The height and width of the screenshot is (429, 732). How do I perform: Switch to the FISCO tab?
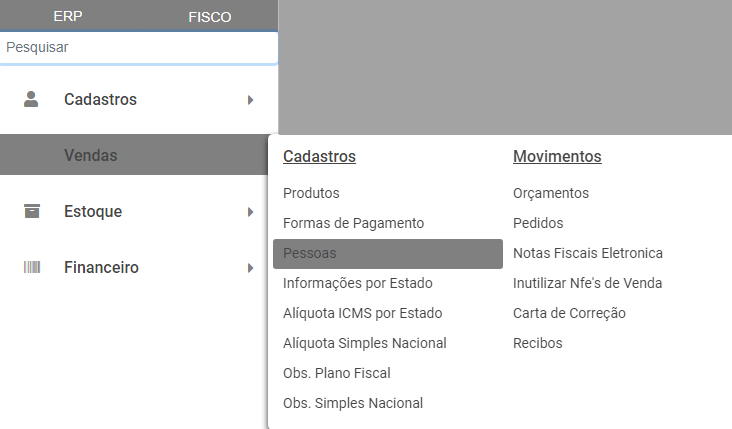pos(209,16)
